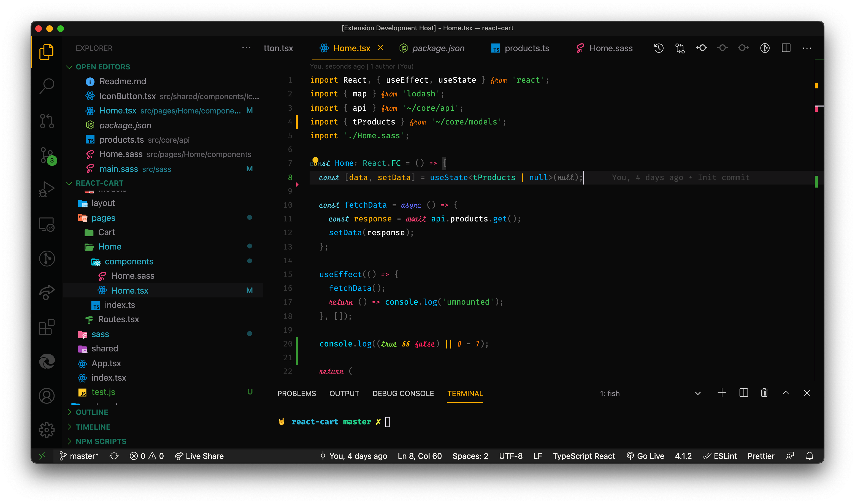
Task: Expand the OUTLINE section
Action: (x=92, y=412)
